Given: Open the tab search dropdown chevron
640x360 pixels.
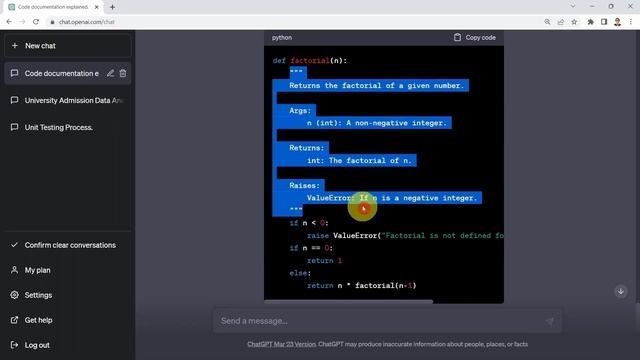Looking at the screenshot, I should (x=573, y=7).
